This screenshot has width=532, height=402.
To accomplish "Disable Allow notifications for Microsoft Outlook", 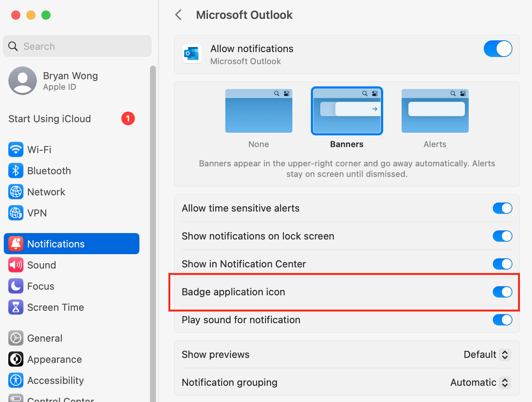I will pos(498,49).
